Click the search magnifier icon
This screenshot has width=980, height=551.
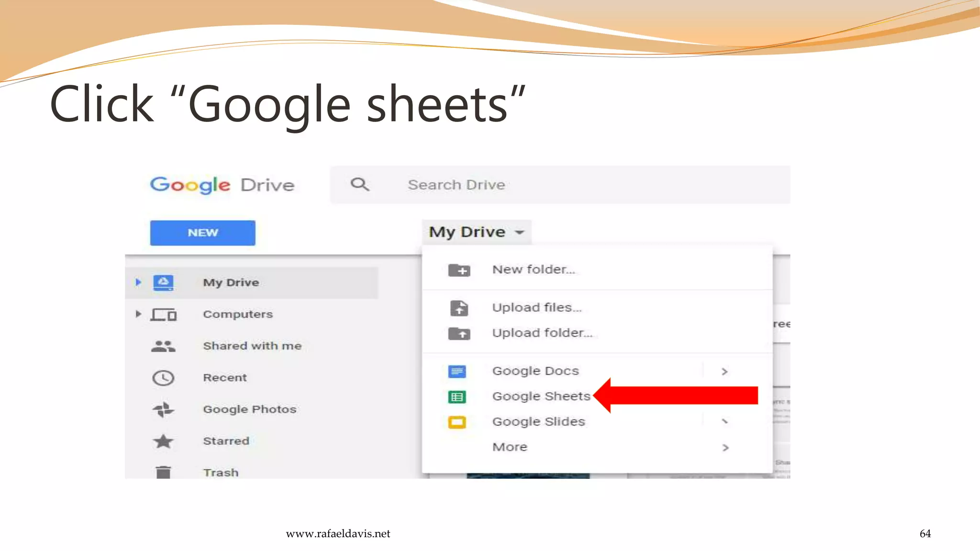coord(360,184)
